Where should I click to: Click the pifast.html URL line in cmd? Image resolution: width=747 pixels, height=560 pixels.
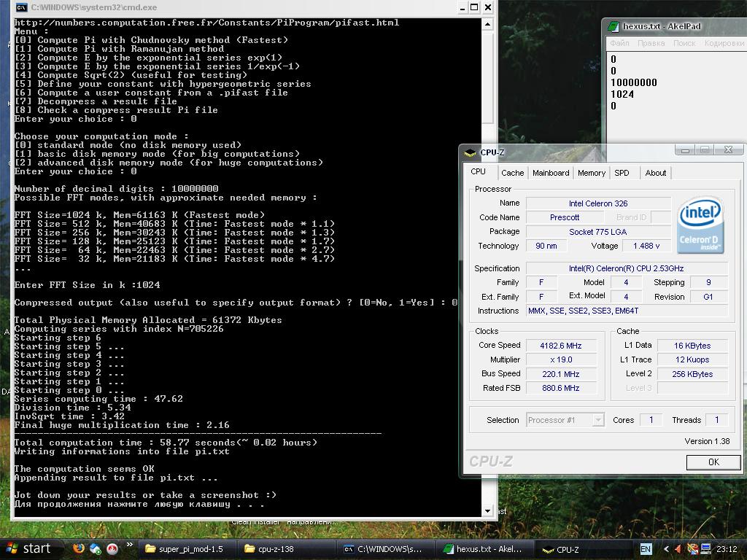pos(206,23)
